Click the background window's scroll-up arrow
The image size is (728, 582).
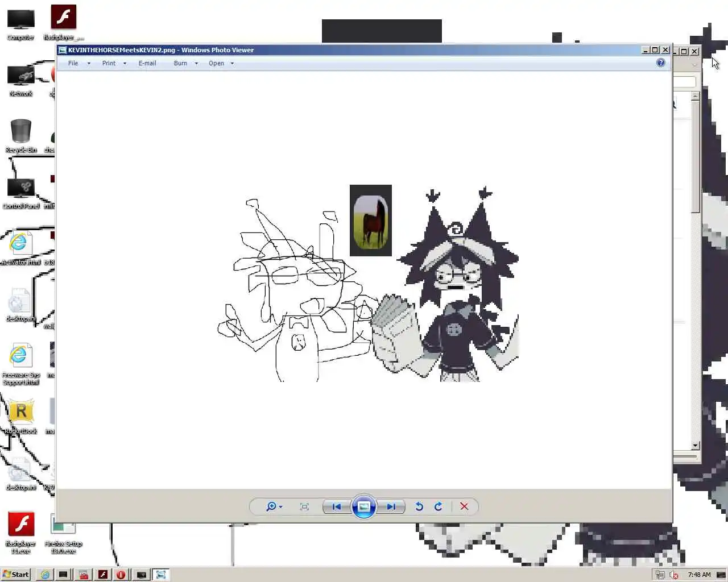tap(696, 96)
